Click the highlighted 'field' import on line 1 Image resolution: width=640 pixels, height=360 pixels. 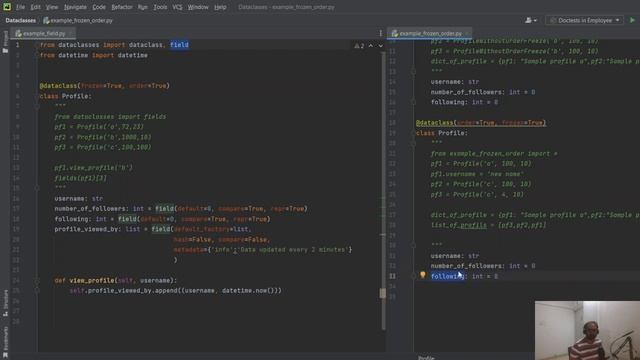[180, 45]
